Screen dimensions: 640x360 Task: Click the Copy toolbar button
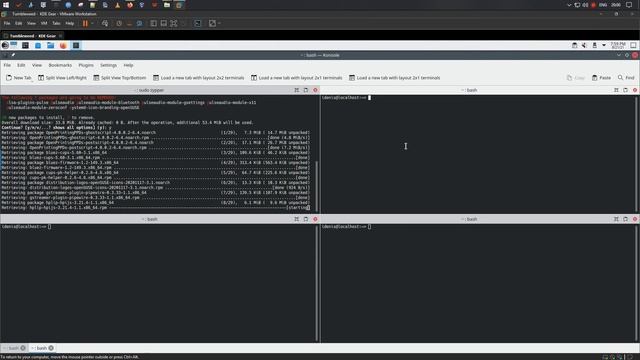(576, 78)
